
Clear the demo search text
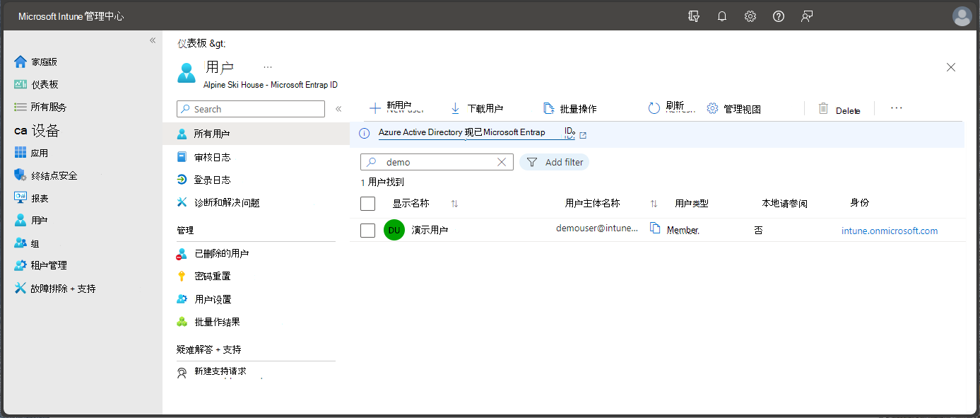[x=502, y=162]
